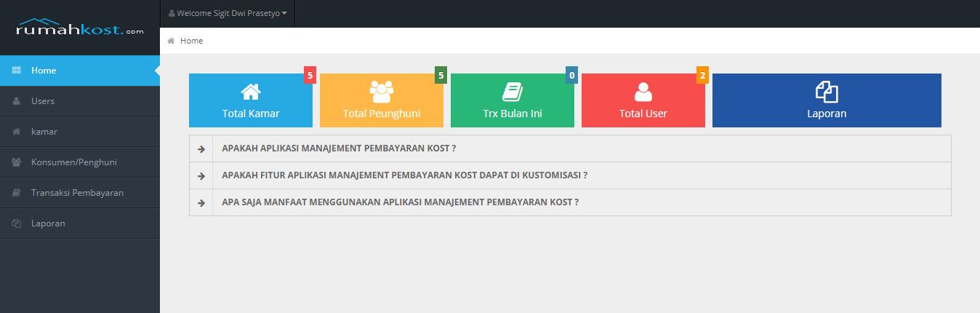Click the Transaksi Pembayaran book icon in sidebar
The image size is (980, 313).
[16, 193]
